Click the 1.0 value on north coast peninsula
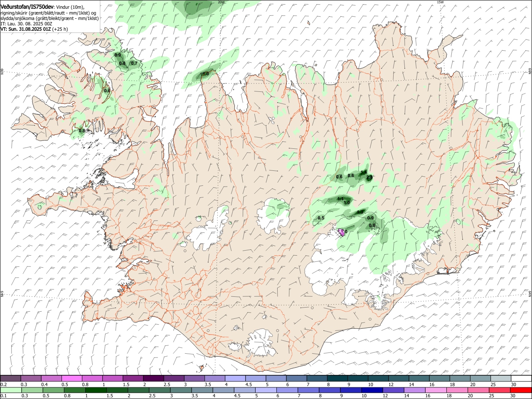532x399 pixels. pos(206,74)
